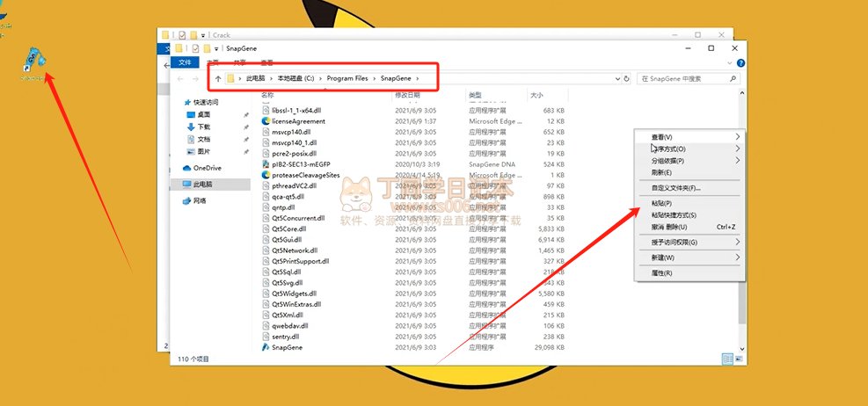Click Program Files in the address breadcrumb
The height and width of the screenshot is (406, 868).
[x=349, y=79]
